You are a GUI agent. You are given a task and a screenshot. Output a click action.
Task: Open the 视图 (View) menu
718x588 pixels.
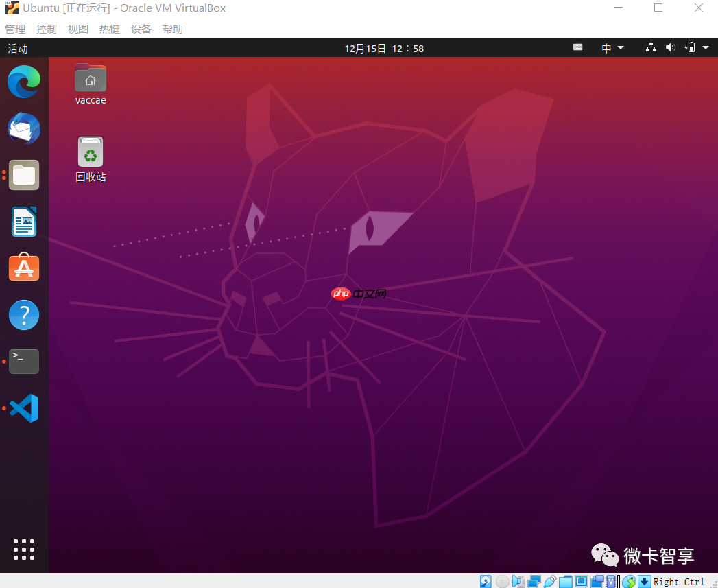(x=77, y=29)
